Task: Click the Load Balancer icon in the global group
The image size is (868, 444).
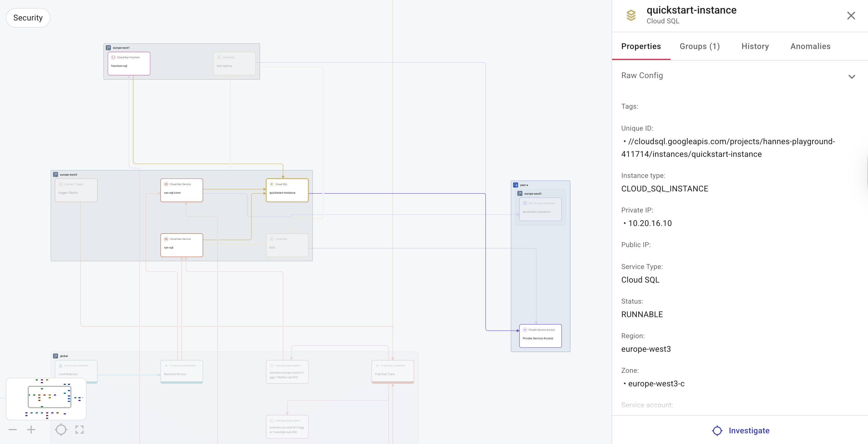Action: 60,366
